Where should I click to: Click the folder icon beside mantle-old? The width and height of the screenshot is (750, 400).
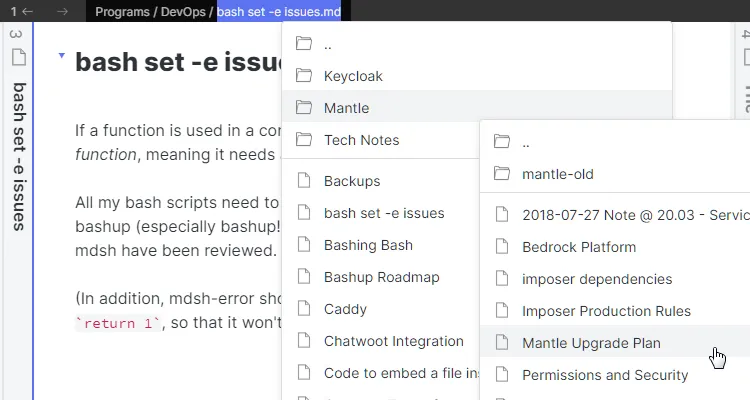coord(502,174)
